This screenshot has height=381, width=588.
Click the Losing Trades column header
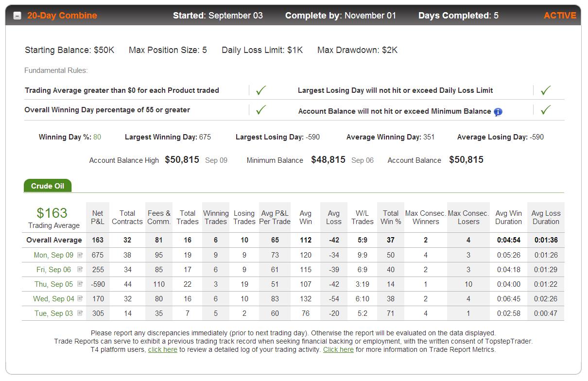click(244, 217)
